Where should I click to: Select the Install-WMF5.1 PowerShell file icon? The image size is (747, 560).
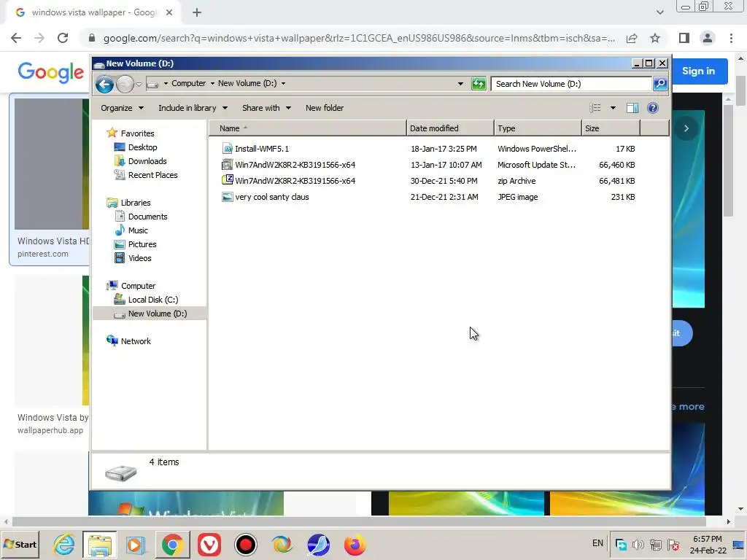pyautogui.click(x=228, y=149)
